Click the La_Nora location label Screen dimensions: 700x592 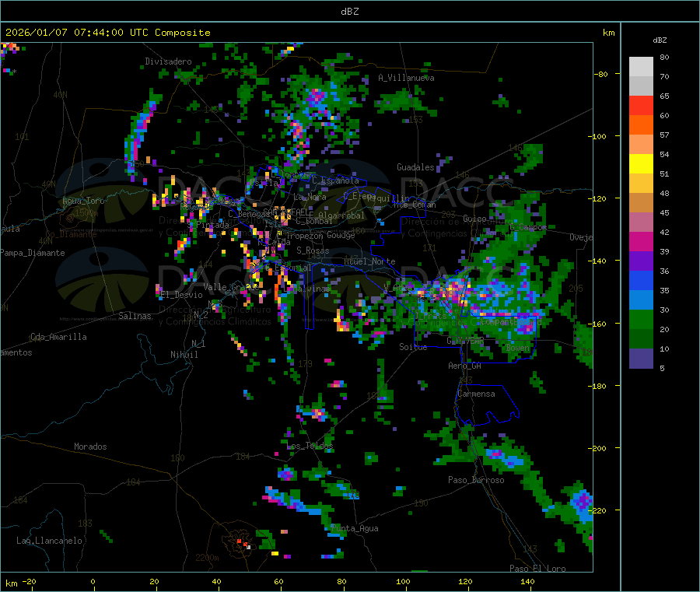tap(310, 197)
